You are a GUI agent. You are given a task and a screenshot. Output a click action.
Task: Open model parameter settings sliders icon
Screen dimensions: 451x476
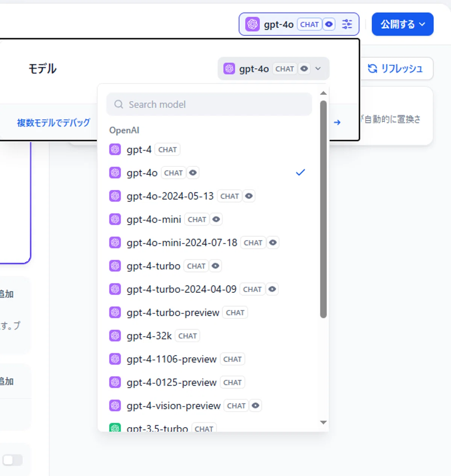coord(347,24)
